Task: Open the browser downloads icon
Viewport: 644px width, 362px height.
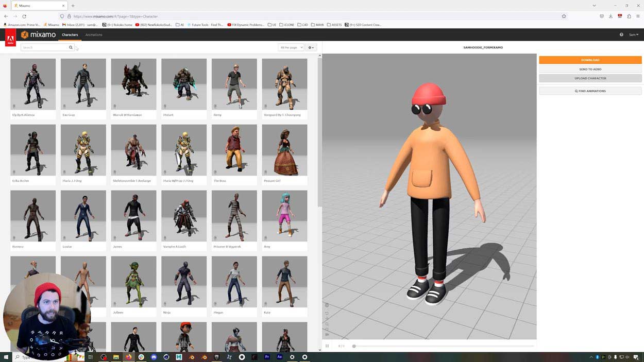Action: (611, 16)
